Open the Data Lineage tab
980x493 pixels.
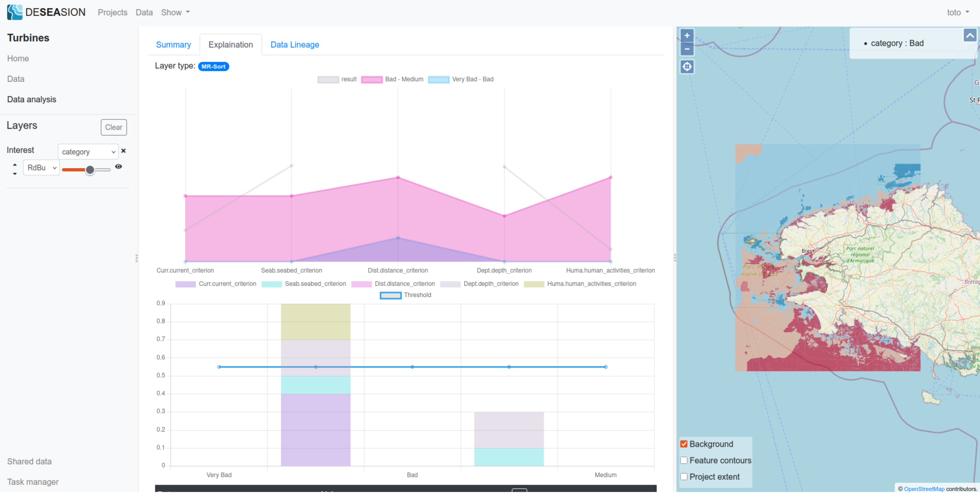[294, 44]
